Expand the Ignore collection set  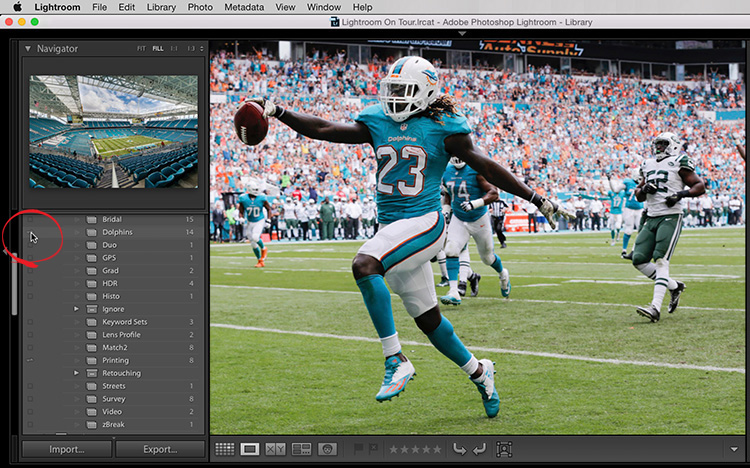click(76, 309)
